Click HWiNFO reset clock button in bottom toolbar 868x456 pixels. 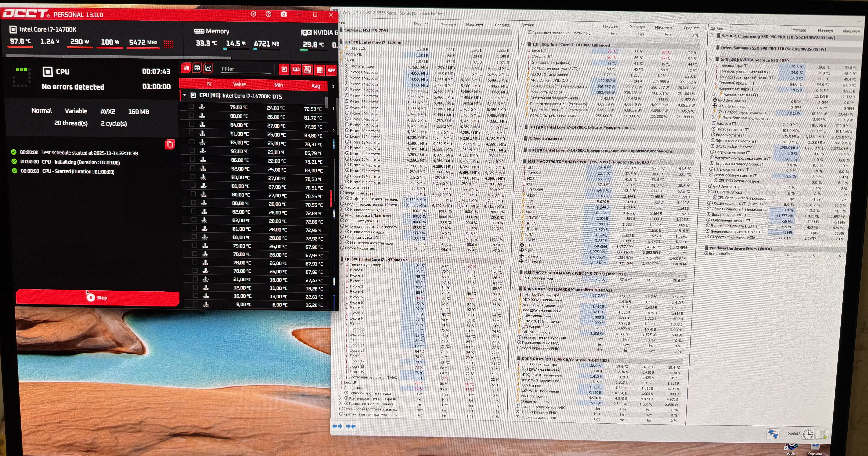pos(808,434)
